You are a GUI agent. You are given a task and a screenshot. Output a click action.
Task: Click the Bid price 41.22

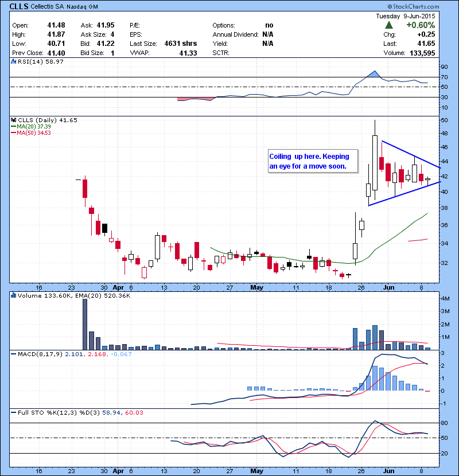coord(106,44)
